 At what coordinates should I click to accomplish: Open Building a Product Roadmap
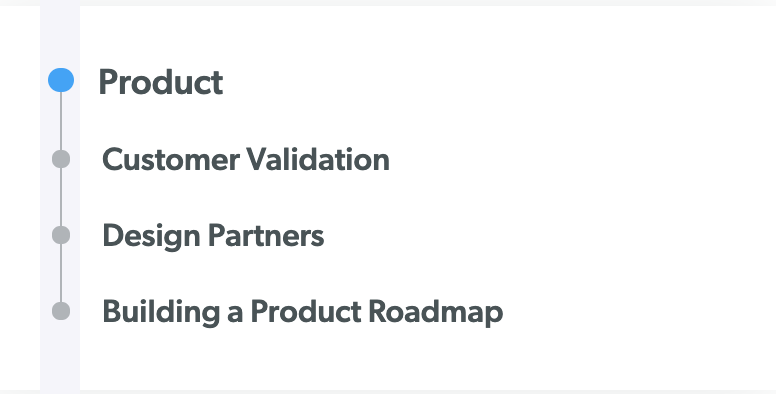[x=303, y=312]
